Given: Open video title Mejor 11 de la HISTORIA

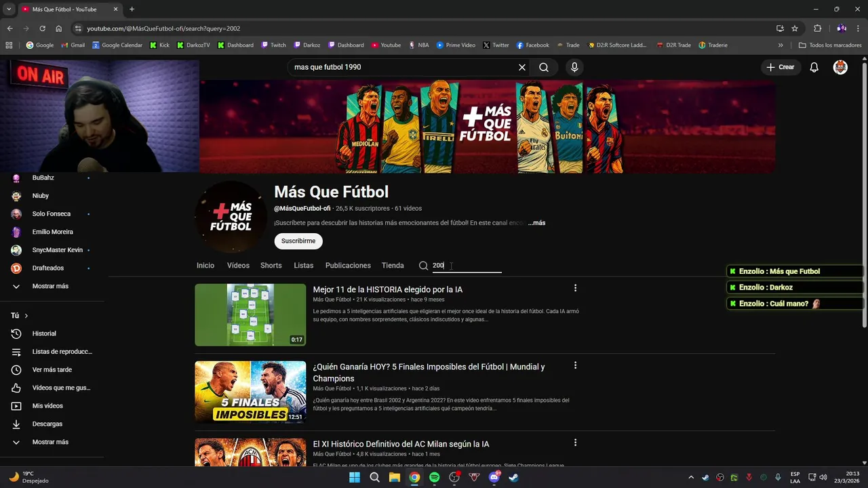Looking at the screenshot, I should click(x=388, y=289).
